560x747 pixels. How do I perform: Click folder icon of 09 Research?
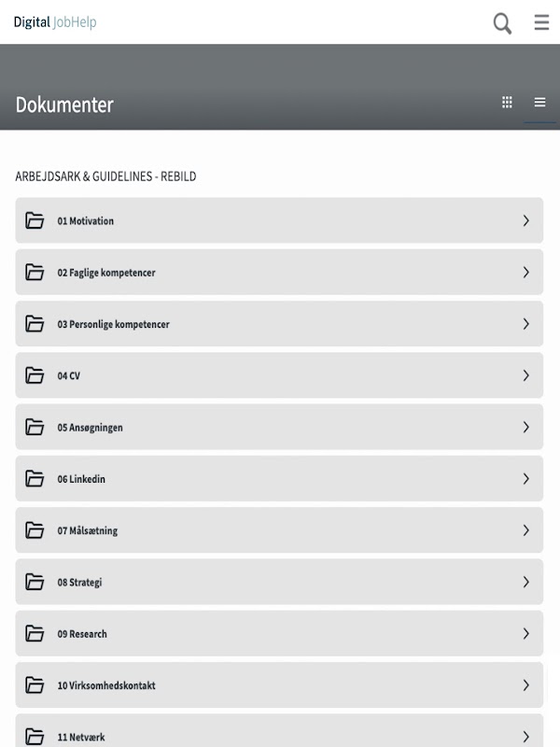click(35, 634)
